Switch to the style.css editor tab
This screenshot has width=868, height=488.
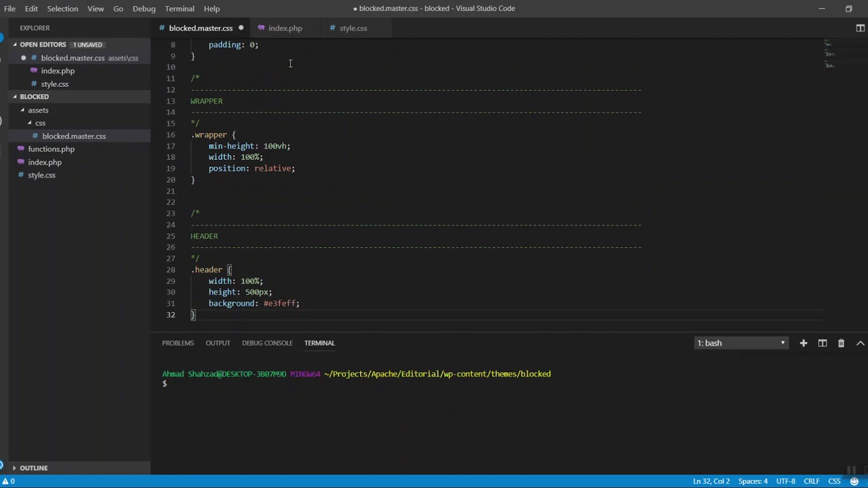pos(353,28)
